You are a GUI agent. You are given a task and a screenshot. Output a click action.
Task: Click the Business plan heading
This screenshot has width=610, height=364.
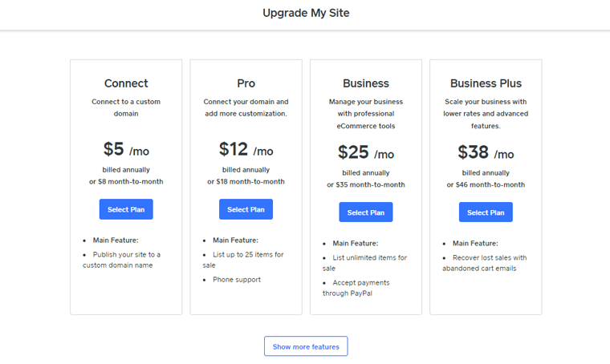click(x=365, y=83)
